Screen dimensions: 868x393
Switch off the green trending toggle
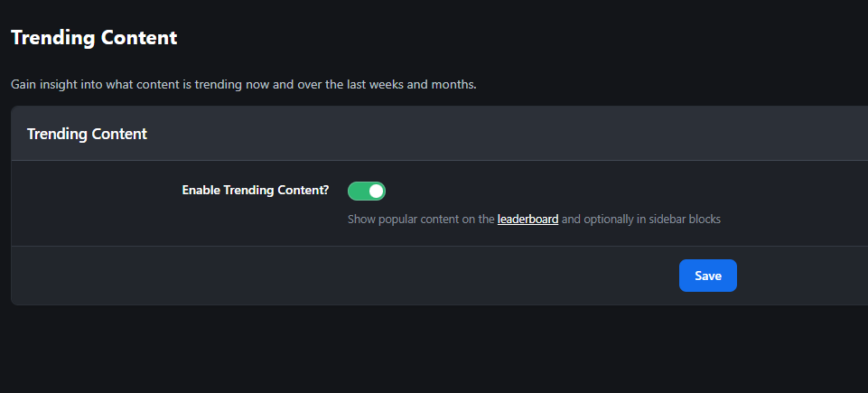coord(367,191)
